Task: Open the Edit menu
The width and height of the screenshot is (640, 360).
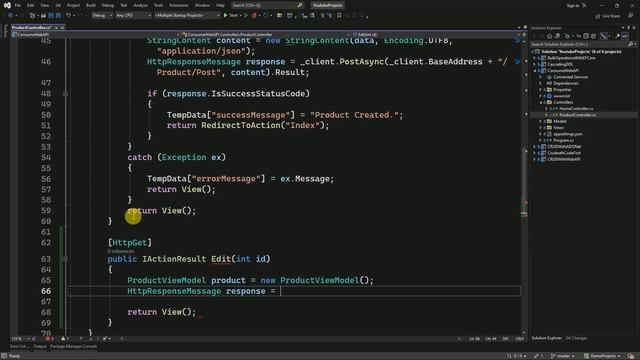Action: click(x=31, y=5)
